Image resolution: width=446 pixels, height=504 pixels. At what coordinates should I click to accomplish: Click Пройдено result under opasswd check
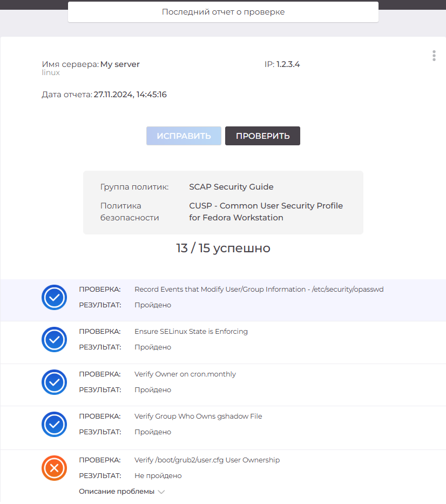tap(153, 305)
